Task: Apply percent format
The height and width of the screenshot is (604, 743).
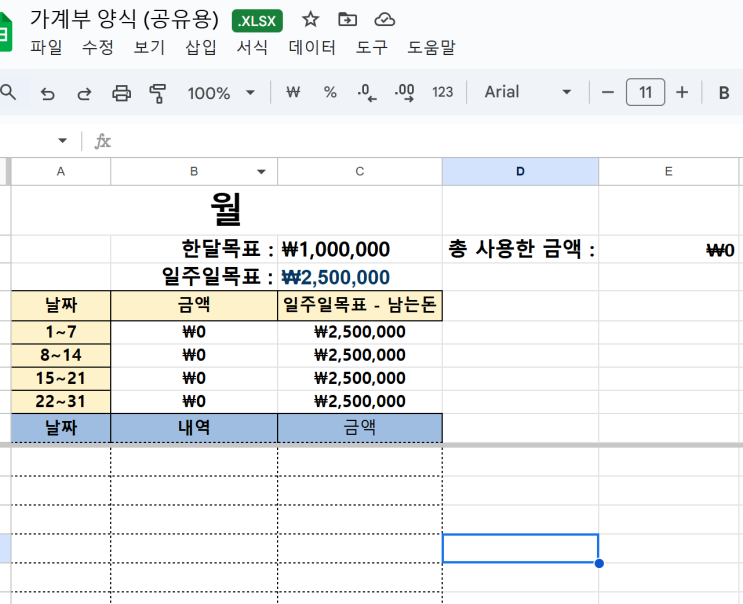Action: click(330, 92)
